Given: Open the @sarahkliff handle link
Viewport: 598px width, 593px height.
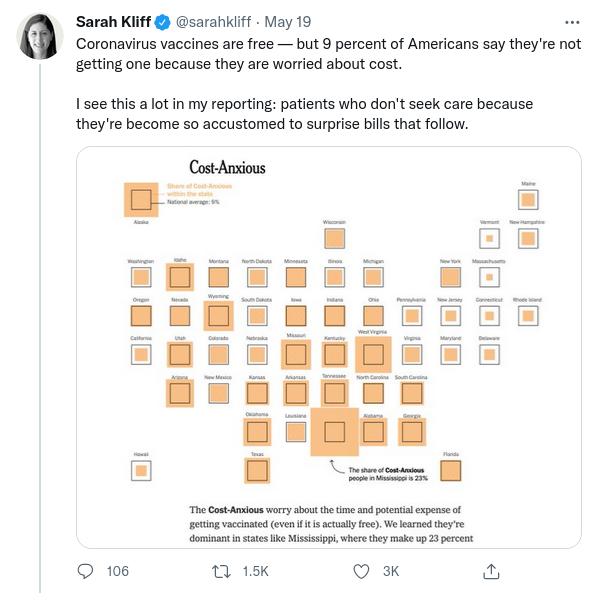Looking at the screenshot, I should (213, 22).
